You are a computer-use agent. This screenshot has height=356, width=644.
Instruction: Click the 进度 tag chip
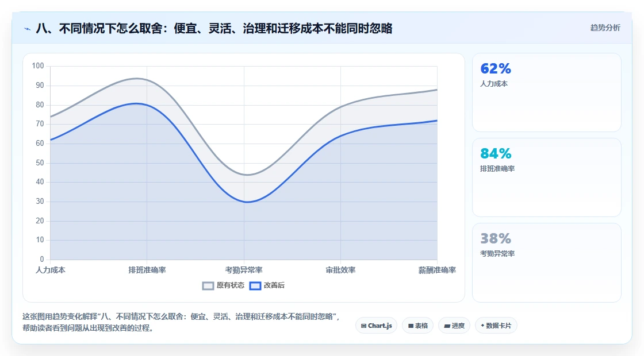(454, 326)
